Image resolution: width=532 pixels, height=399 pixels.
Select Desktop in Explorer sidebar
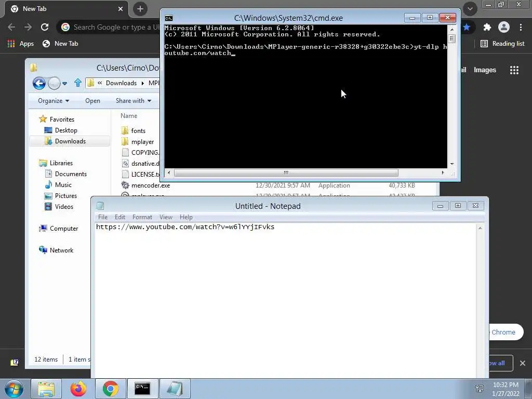(x=66, y=130)
